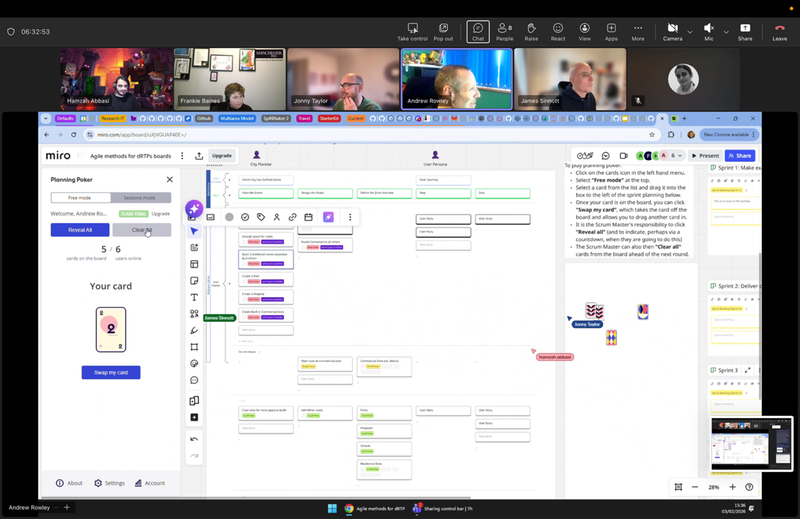Click the Miro AI sparkle button

(x=194, y=209)
